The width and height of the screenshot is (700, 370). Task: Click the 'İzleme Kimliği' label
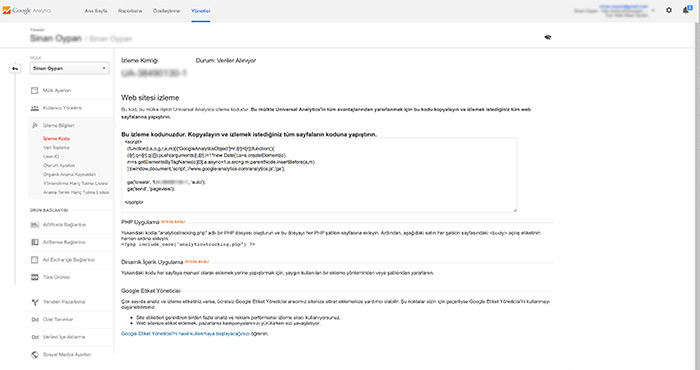(139, 61)
